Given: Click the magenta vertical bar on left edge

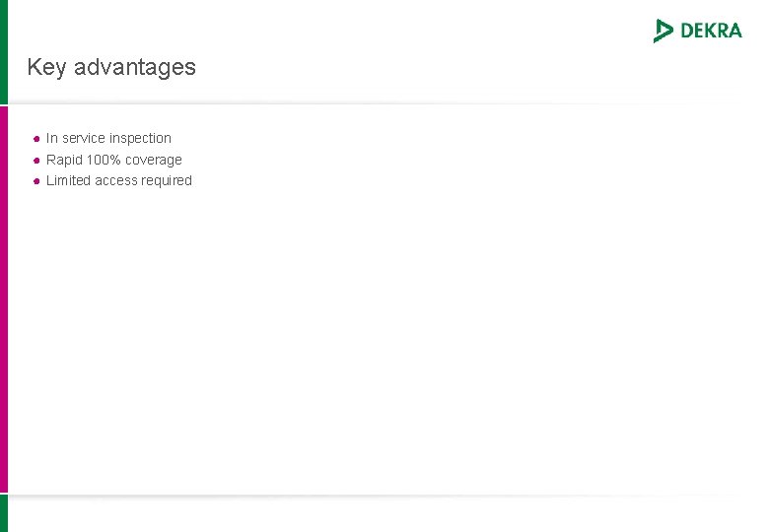Looking at the screenshot, I should (4, 299).
